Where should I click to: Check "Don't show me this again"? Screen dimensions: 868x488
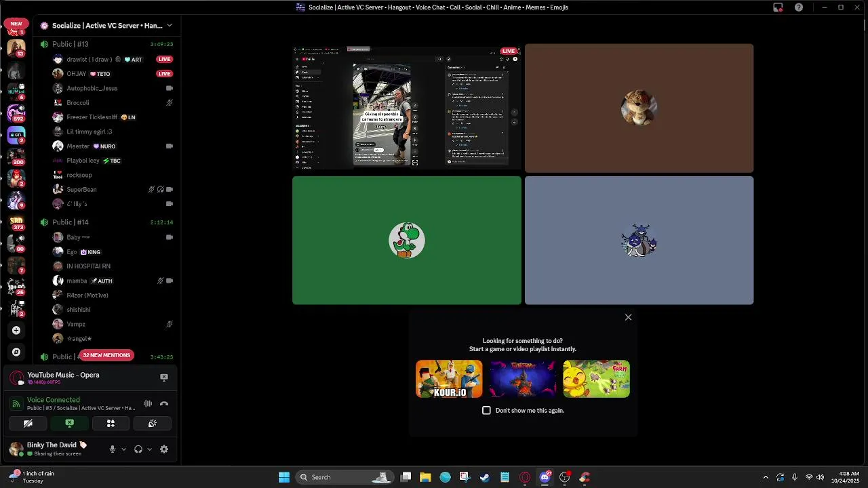(486, 411)
